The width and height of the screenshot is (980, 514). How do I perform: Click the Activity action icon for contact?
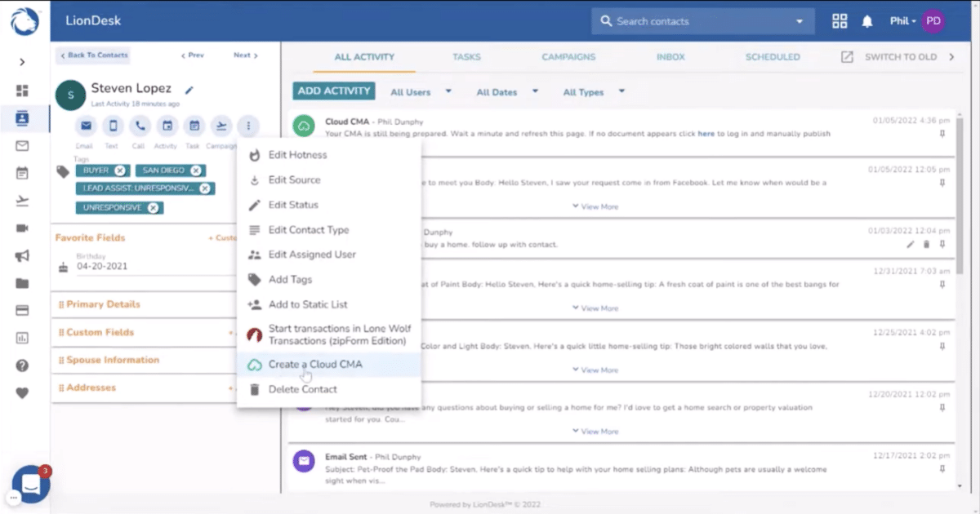(167, 126)
